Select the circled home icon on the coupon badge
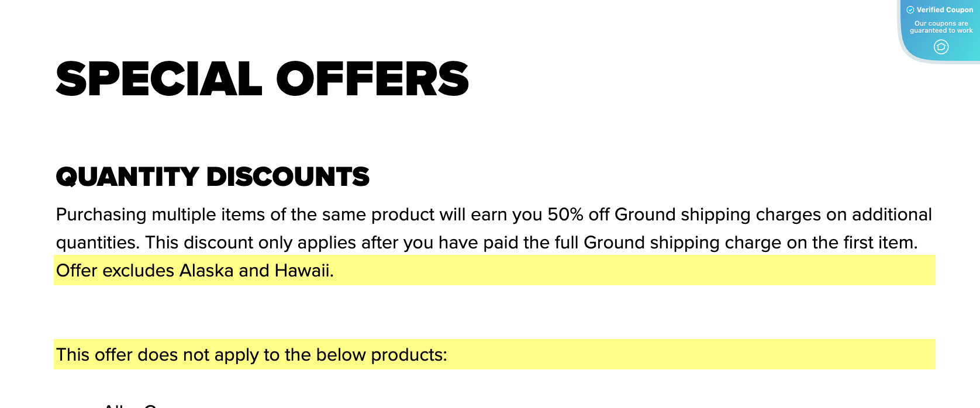This screenshot has height=408, width=980. click(941, 47)
